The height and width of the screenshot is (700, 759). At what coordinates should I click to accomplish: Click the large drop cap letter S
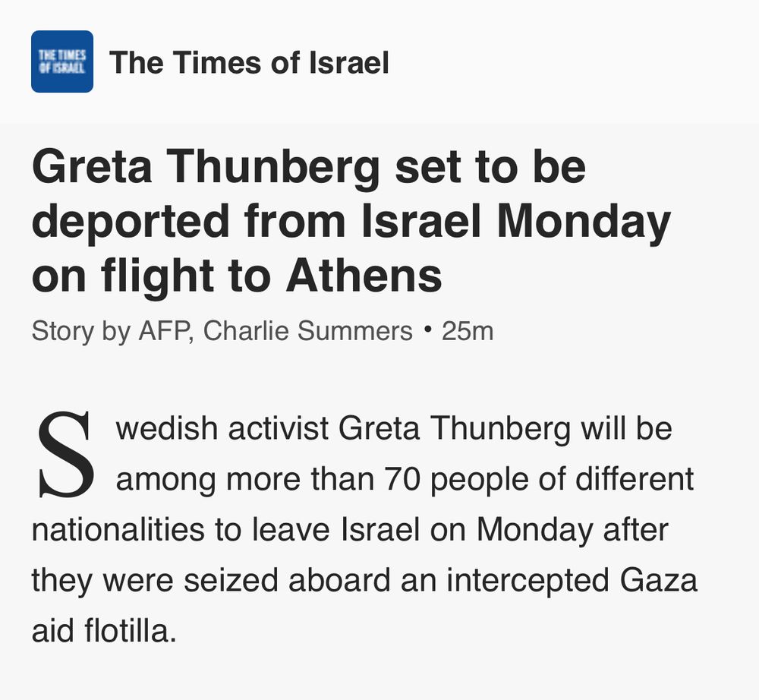click(65, 454)
